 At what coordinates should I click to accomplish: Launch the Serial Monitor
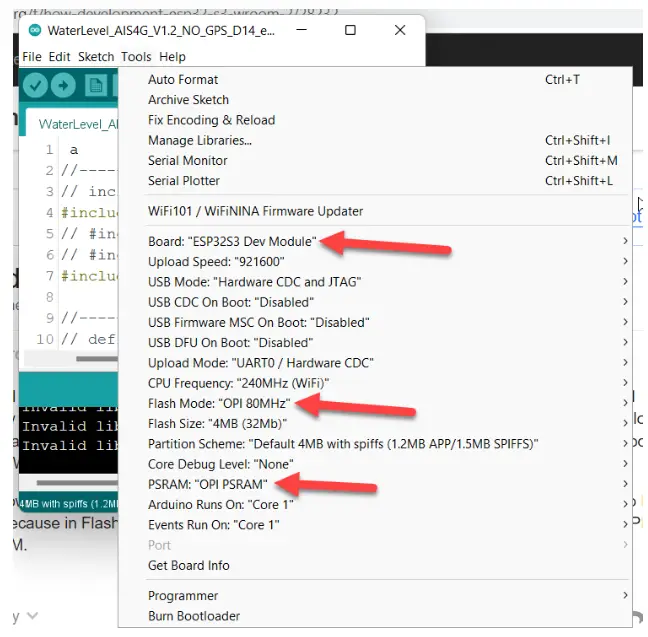[x=375, y=160]
